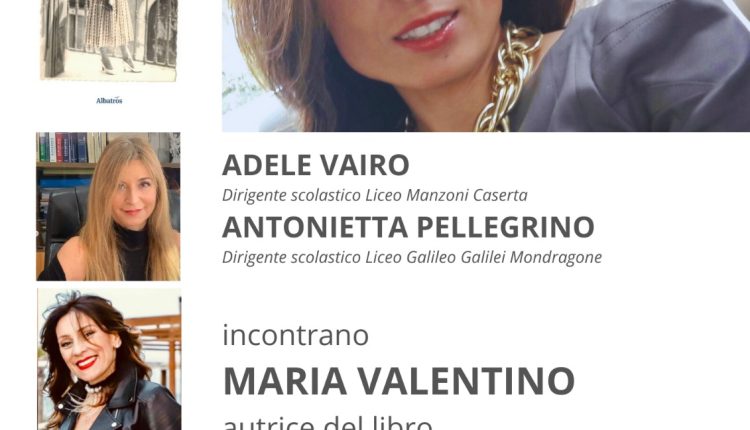Screen dimensions: 750x430
Task: Open the large portrait with gold chain
Action: (x=485, y=66)
